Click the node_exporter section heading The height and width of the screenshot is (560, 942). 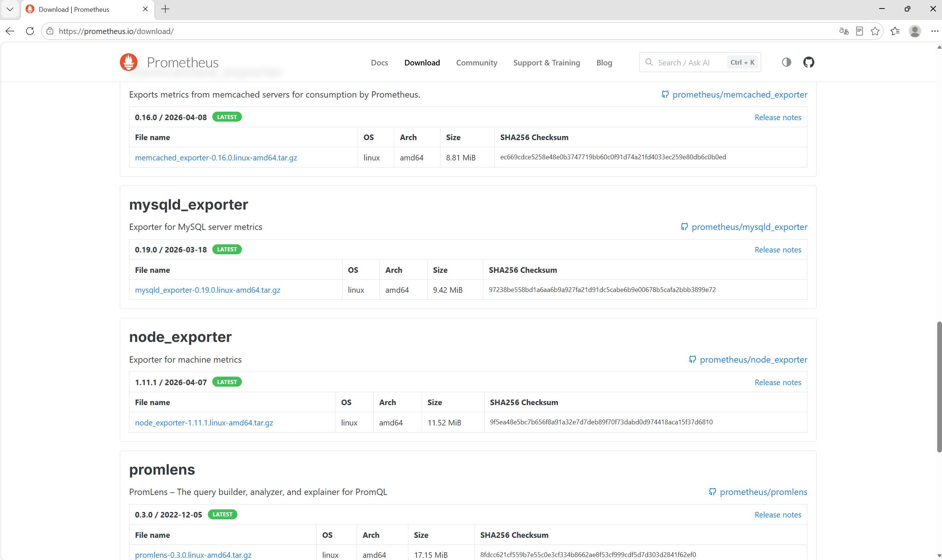[180, 337]
